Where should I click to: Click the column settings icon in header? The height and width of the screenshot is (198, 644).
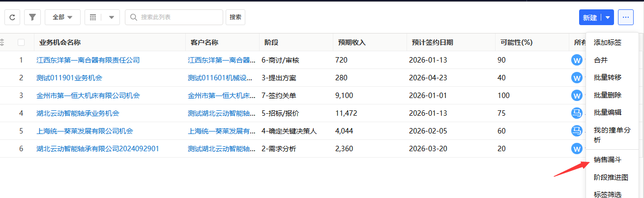click(2, 42)
